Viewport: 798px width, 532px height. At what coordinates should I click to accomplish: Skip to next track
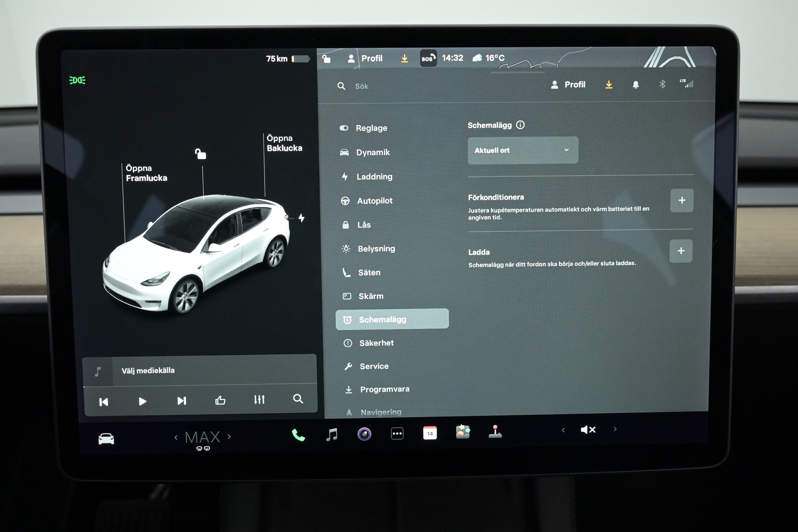(182, 401)
